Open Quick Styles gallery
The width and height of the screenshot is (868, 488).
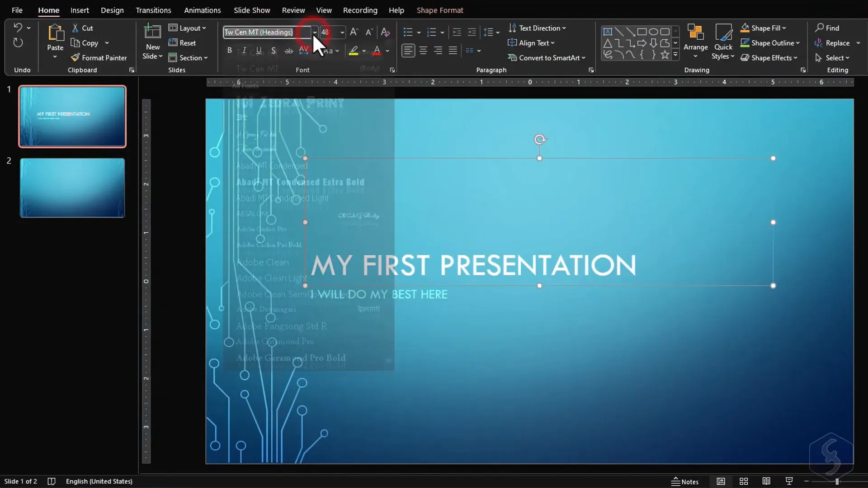[723, 33]
